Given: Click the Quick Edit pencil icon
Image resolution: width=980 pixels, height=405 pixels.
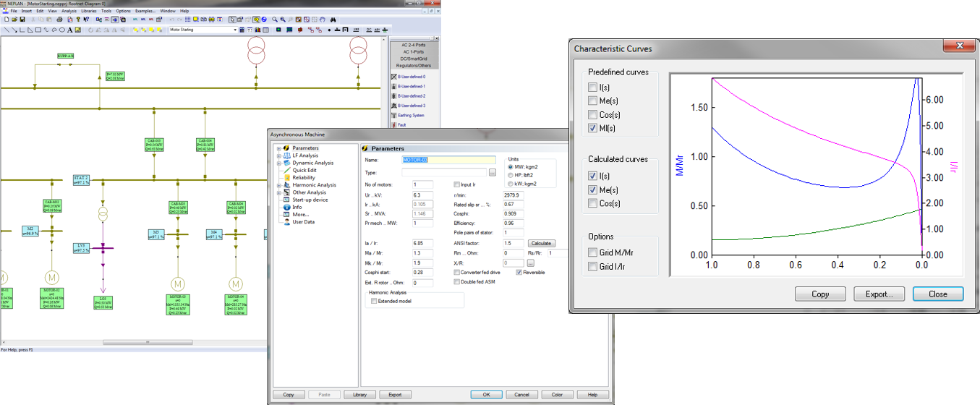Looking at the screenshot, I should click(286, 170).
